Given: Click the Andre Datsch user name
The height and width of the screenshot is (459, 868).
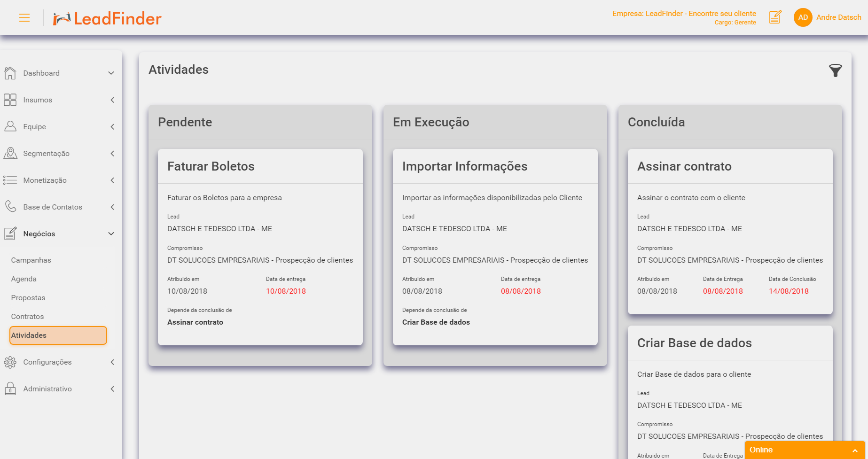Looking at the screenshot, I should (x=839, y=17).
